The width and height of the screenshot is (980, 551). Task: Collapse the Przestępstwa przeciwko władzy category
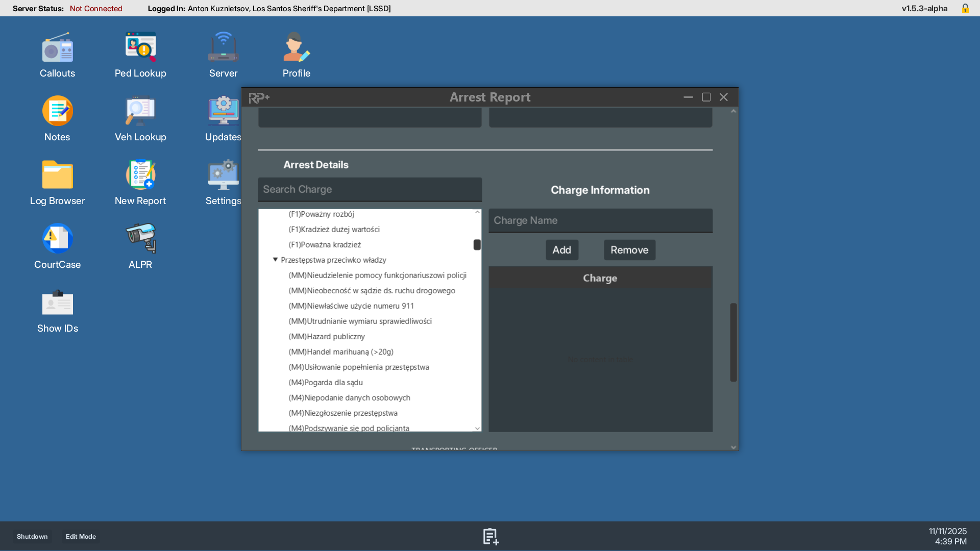click(275, 260)
